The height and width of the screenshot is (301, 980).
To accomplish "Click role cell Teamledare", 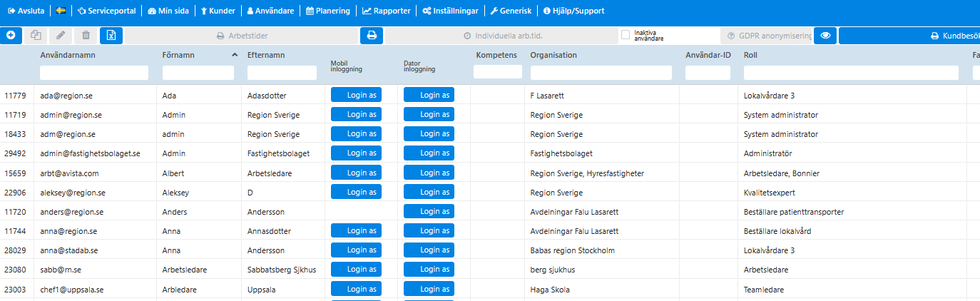I will point(763,289).
